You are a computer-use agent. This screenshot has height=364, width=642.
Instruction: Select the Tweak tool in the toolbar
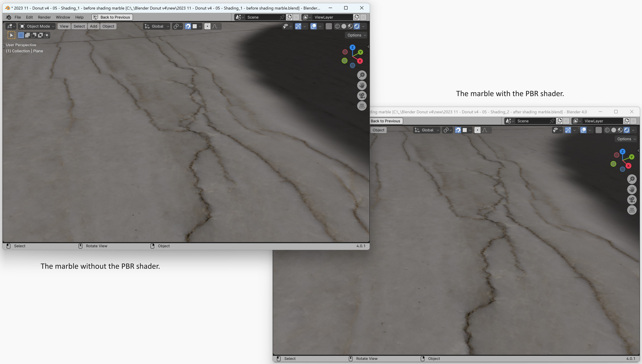pos(11,35)
